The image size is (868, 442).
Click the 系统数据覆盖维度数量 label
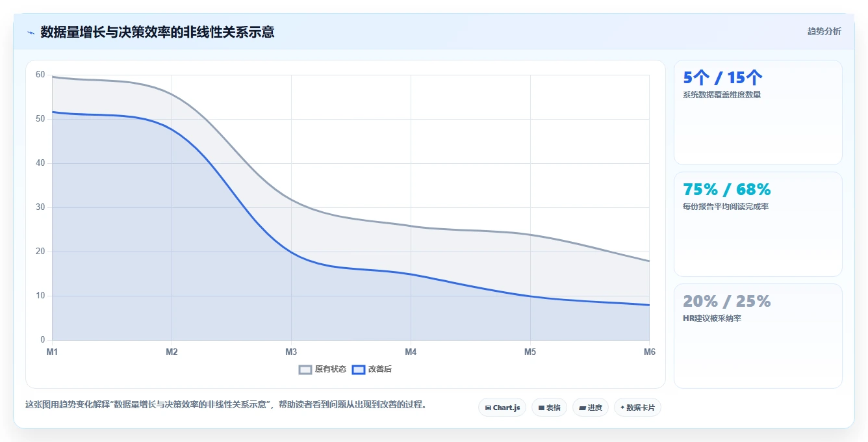pyautogui.click(x=722, y=95)
